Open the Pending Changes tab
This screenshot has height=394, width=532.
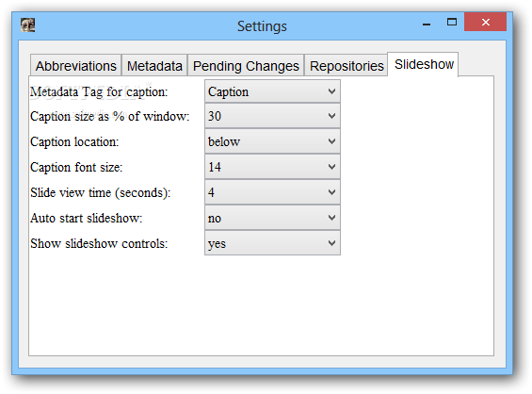pos(246,66)
